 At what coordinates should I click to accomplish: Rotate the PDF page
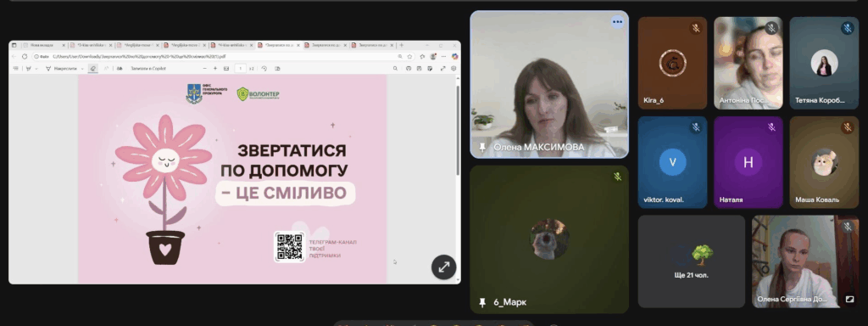(x=264, y=68)
